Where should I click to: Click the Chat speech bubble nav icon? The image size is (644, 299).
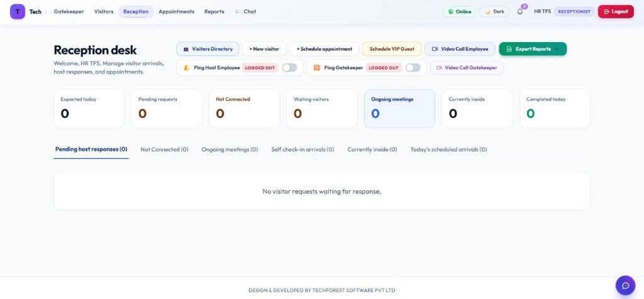(238, 11)
